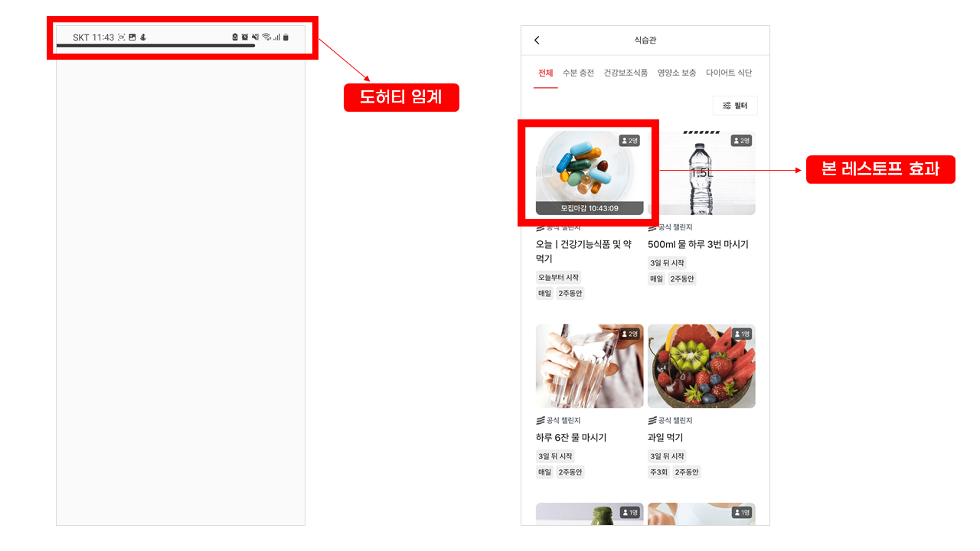Screen dimensions: 980x551
Task: Tap the image notification icon near clock
Action: click(132, 37)
